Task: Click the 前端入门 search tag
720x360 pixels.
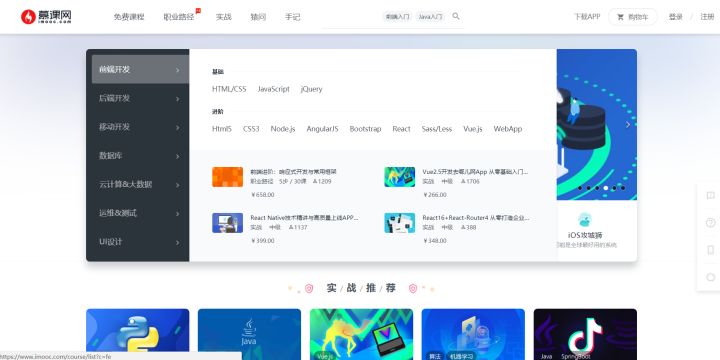Action: pyautogui.click(x=398, y=17)
